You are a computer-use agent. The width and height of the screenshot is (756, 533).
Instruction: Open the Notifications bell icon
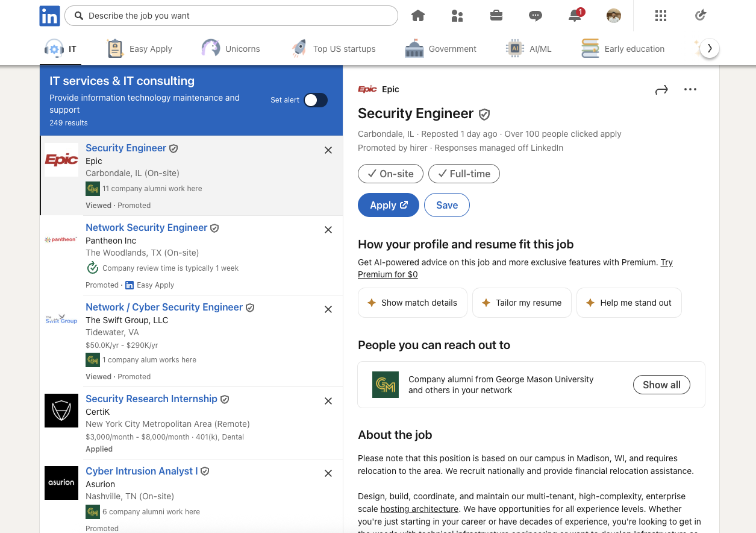tap(575, 16)
